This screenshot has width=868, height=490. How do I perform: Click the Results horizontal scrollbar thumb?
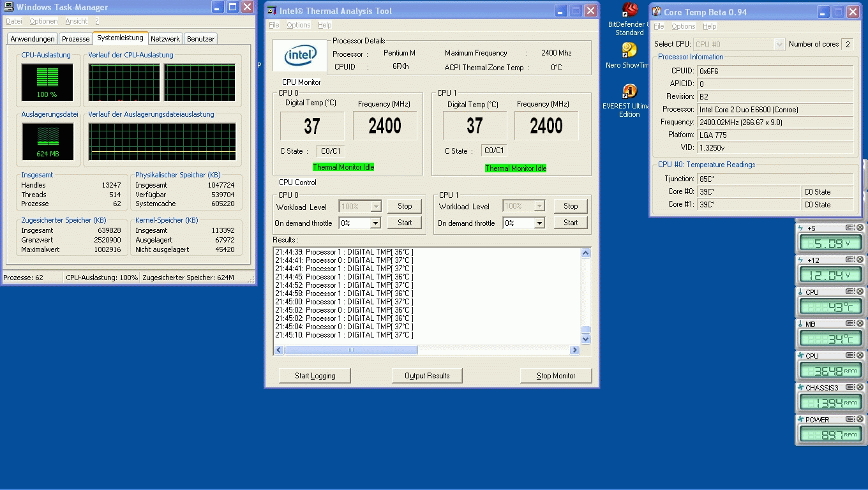click(351, 350)
